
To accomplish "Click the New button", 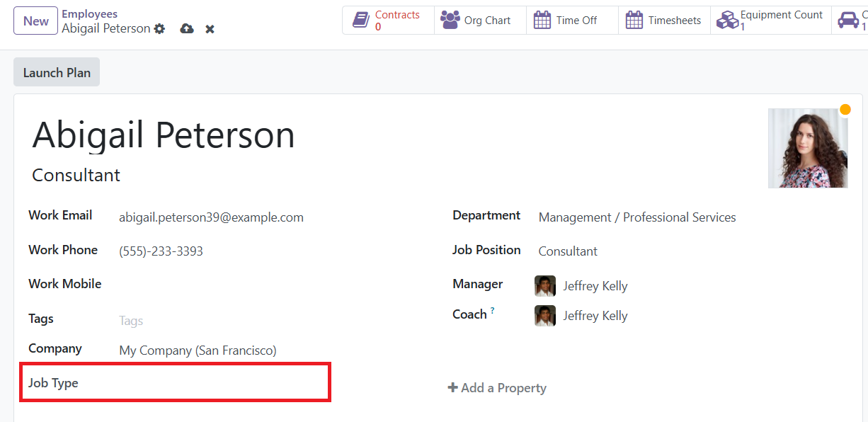I will pyautogui.click(x=36, y=21).
